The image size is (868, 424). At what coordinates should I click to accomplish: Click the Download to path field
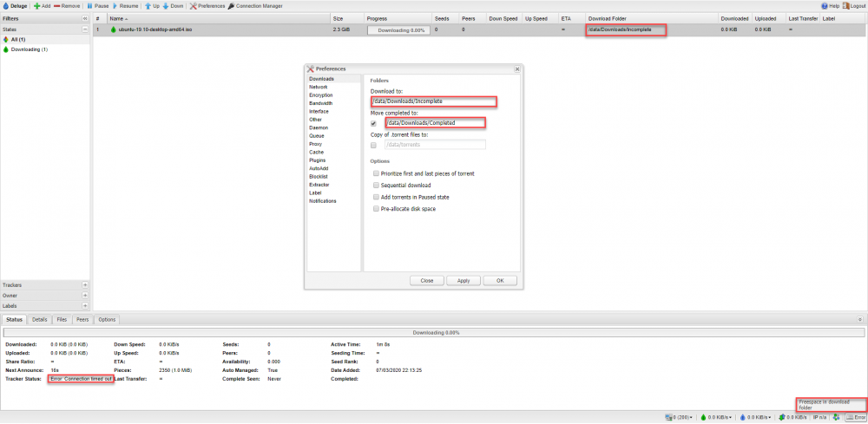tap(433, 101)
